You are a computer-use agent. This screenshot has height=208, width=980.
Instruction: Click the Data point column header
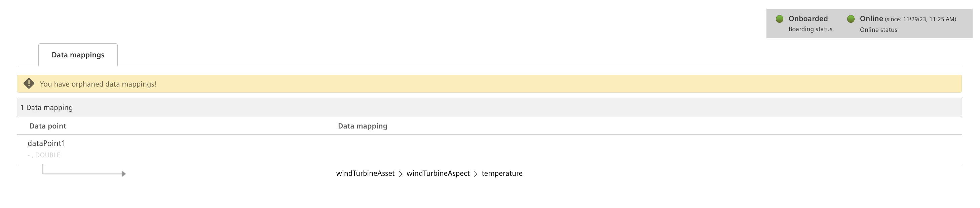pos(48,126)
